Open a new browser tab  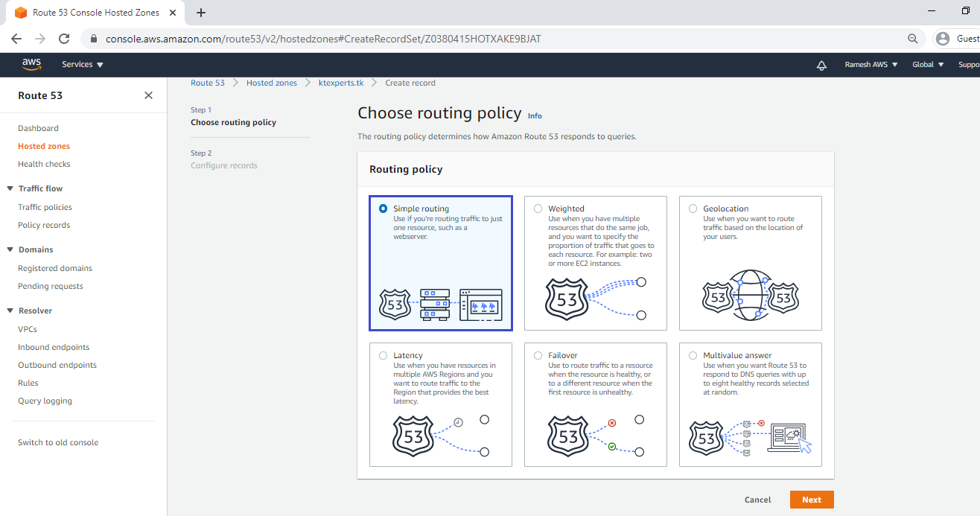pos(201,13)
